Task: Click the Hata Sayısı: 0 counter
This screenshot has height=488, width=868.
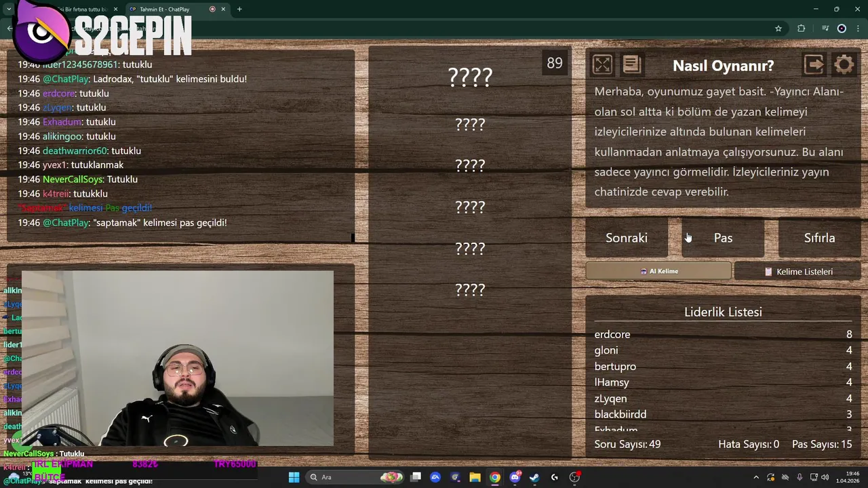Action: (x=749, y=444)
